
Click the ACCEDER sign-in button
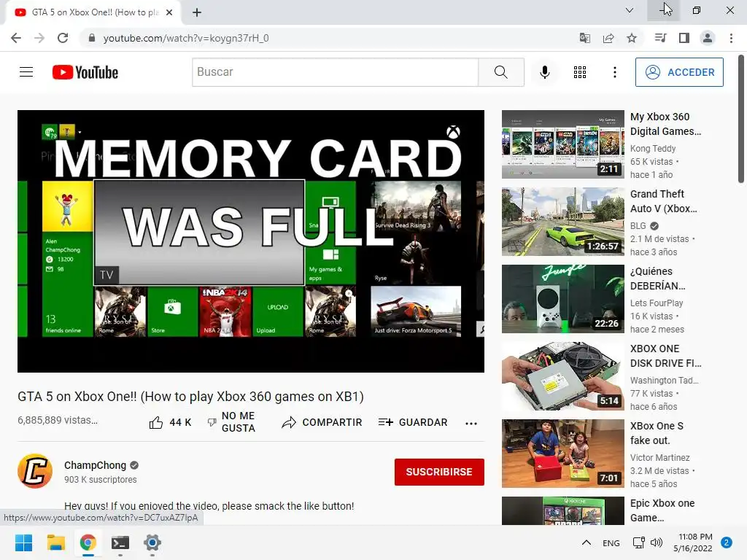pos(679,72)
